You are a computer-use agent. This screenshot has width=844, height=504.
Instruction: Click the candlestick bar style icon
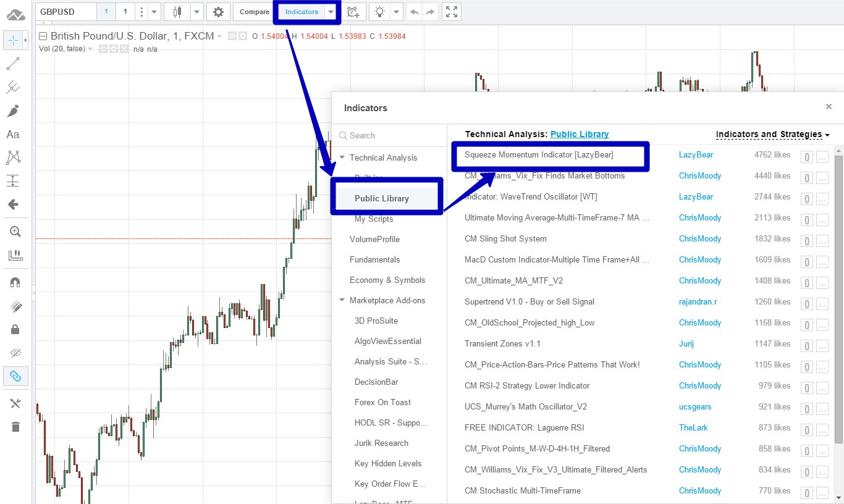177,12
